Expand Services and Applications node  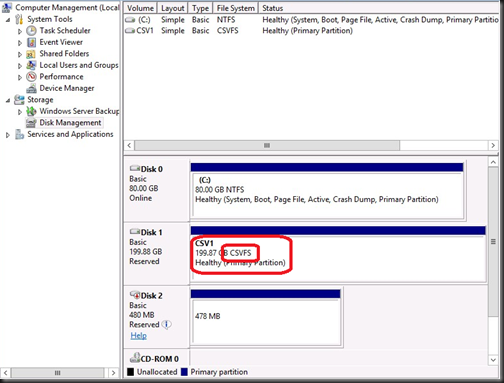click(8, 135)
